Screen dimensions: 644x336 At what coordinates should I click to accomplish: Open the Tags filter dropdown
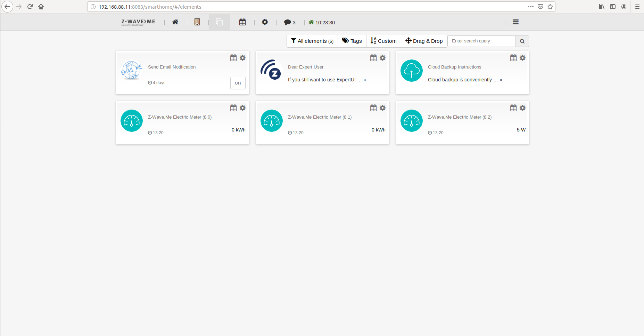tap(352, 41)
